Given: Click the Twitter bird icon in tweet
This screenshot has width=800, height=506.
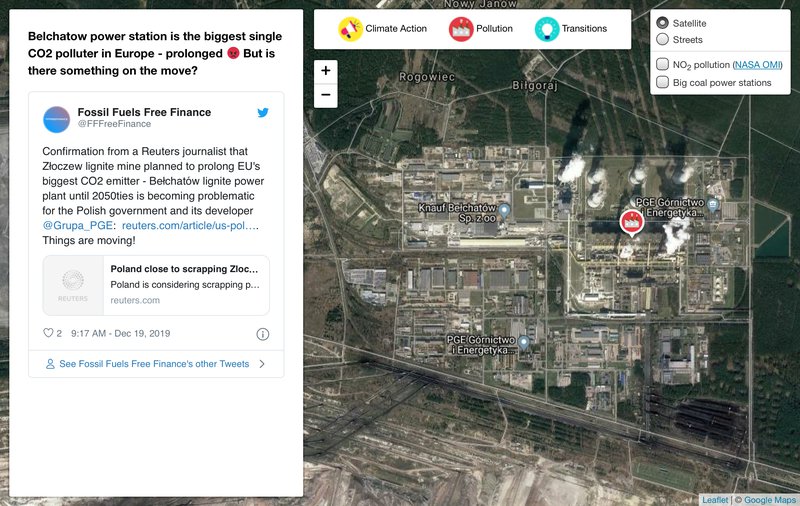Looking at the screenshot, I should [263, 113].
